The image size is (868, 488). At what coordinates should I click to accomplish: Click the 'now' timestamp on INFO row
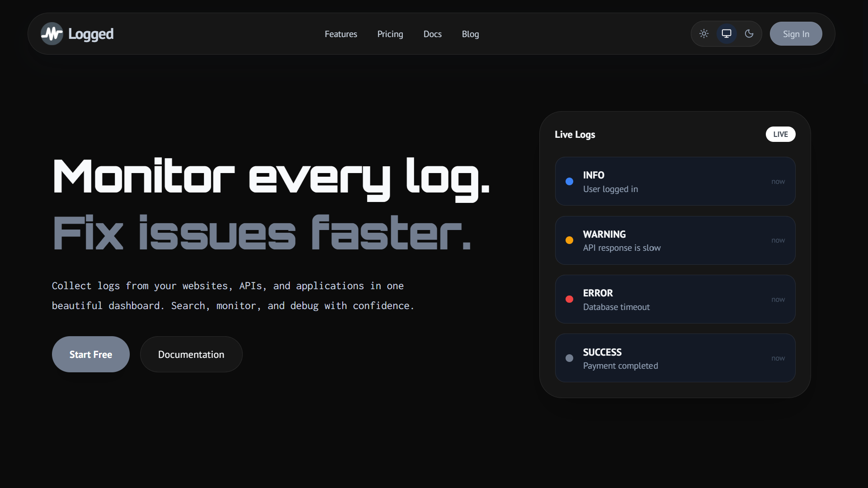(778, 181)
